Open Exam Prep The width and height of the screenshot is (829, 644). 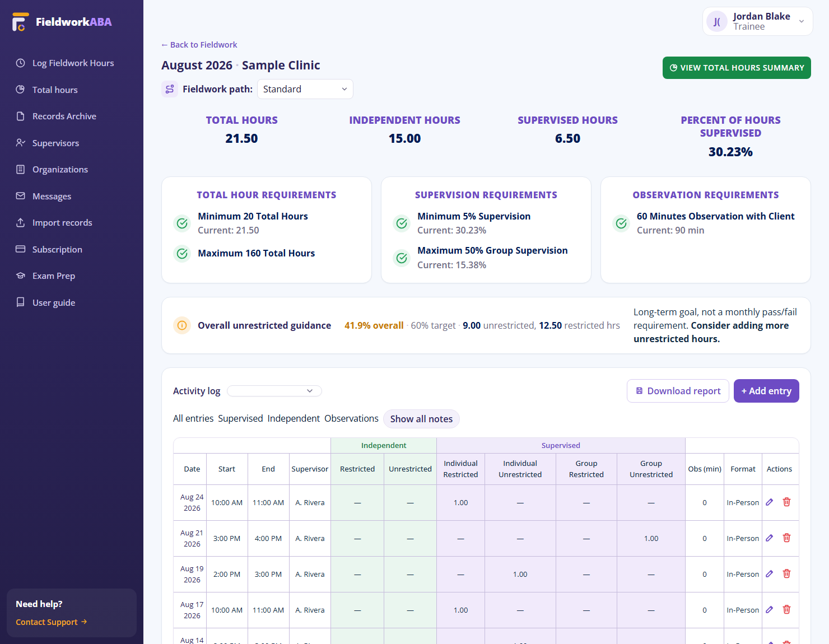point(72,276)
